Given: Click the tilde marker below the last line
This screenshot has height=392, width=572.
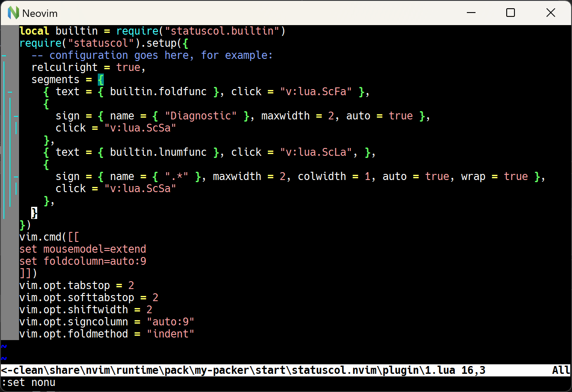Looking at the screenshot, I should [4, 347].
